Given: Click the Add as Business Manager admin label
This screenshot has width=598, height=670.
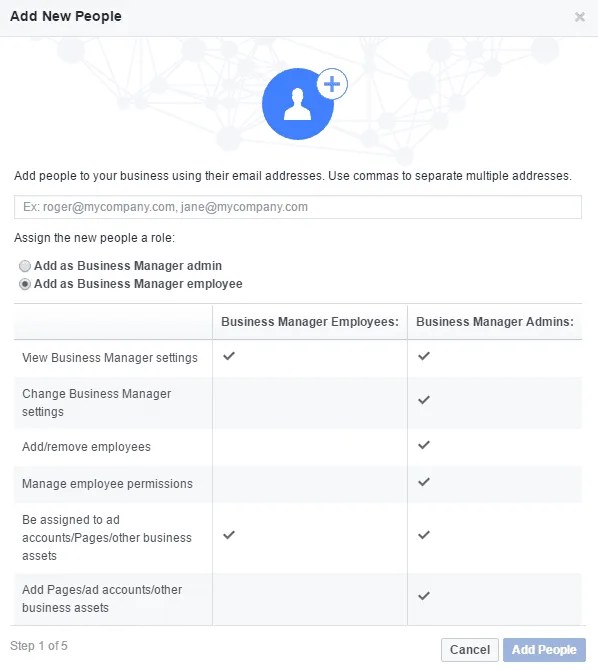Looking at the screenshot, I should [x=128, y=266].
